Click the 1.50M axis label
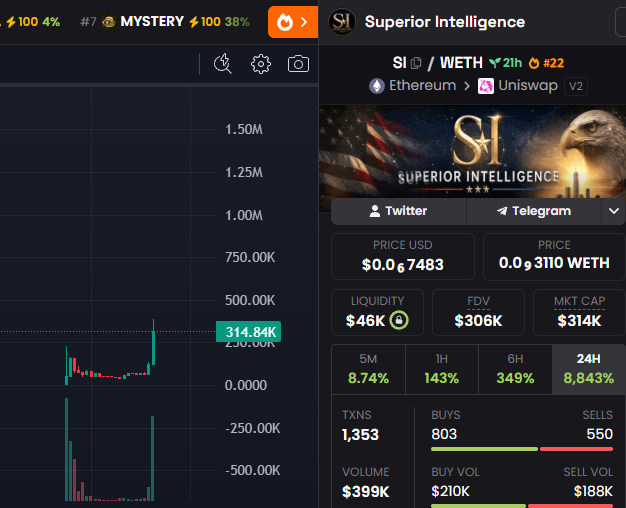The image size is (626, 508). [244, 129]
